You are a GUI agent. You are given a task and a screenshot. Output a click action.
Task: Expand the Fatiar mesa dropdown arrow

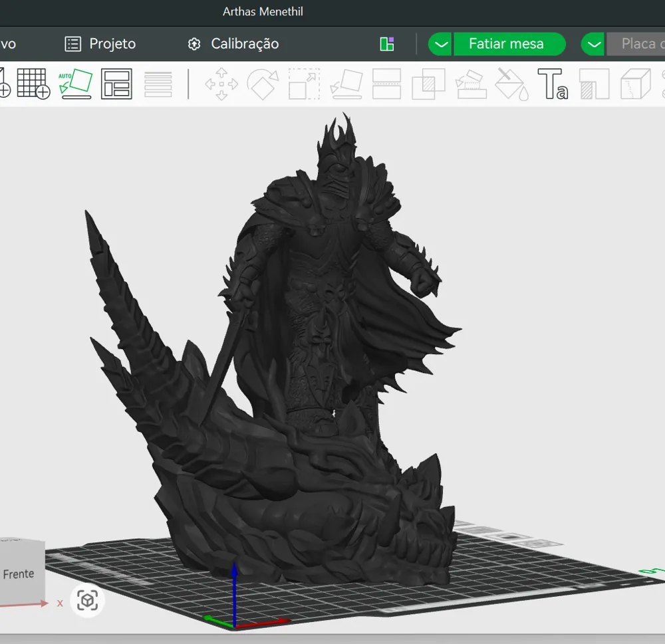tap(441, 44)
